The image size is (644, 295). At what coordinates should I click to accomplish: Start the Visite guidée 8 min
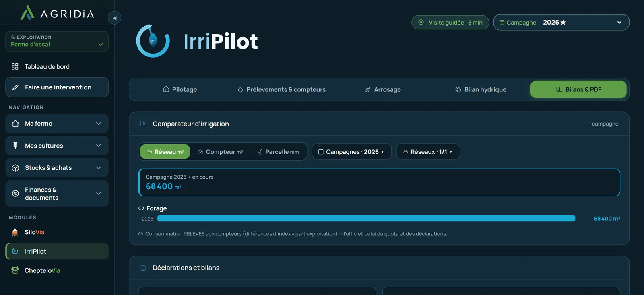(x=450, y=22)
